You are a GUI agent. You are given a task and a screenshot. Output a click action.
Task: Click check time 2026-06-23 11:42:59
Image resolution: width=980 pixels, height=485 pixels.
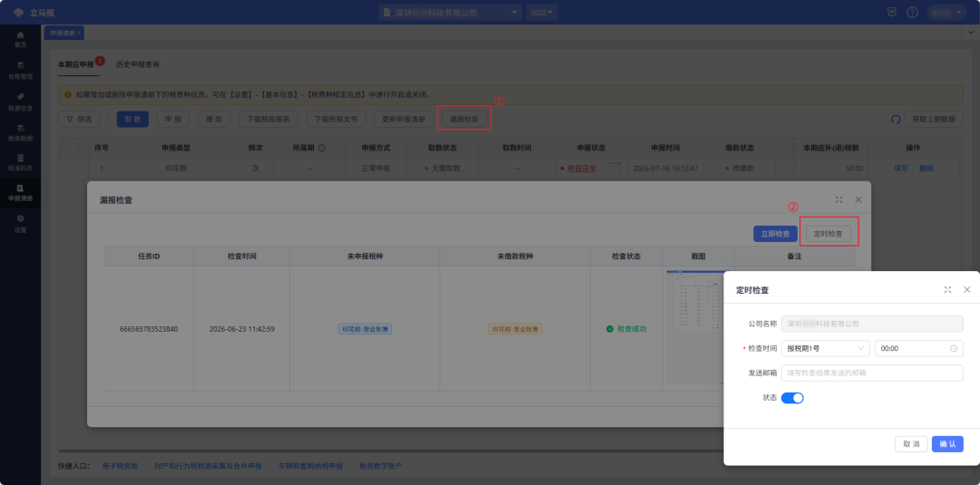[242, 328]
